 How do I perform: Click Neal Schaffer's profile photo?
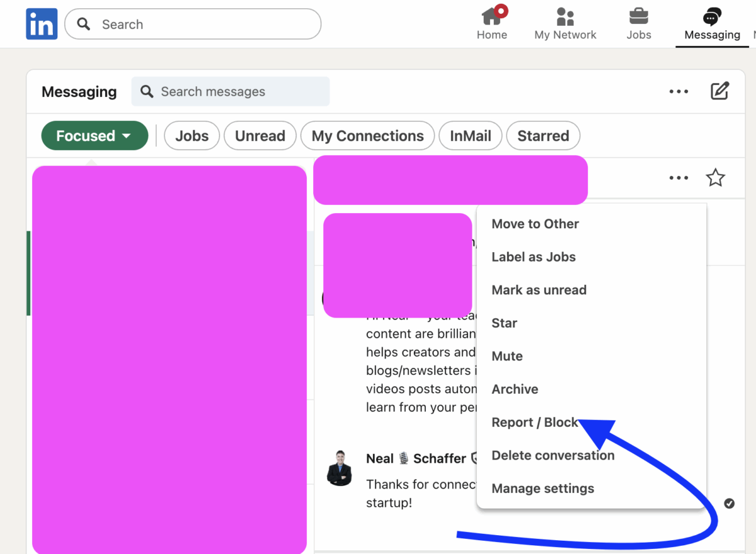pyautogui.click(x=339, y=468)
